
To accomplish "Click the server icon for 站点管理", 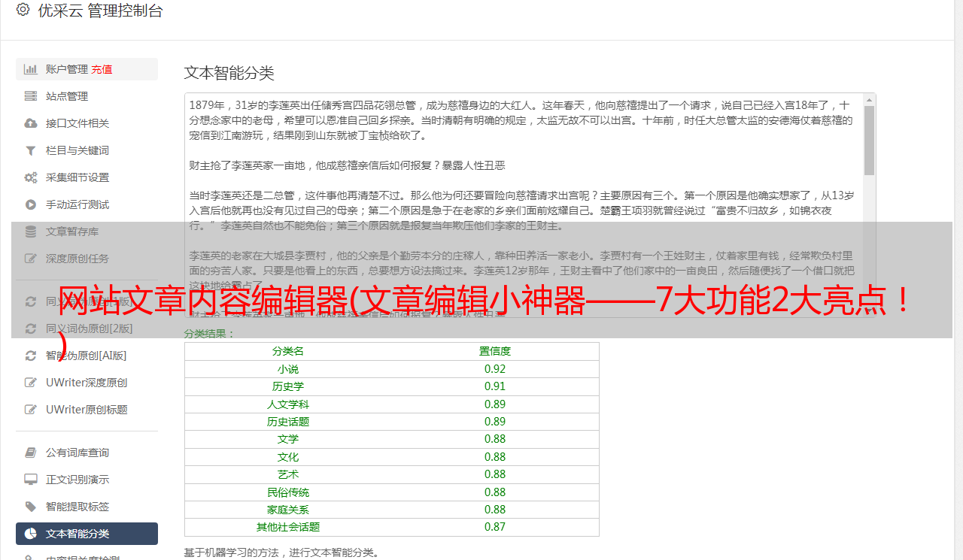I will coord(31,96).
